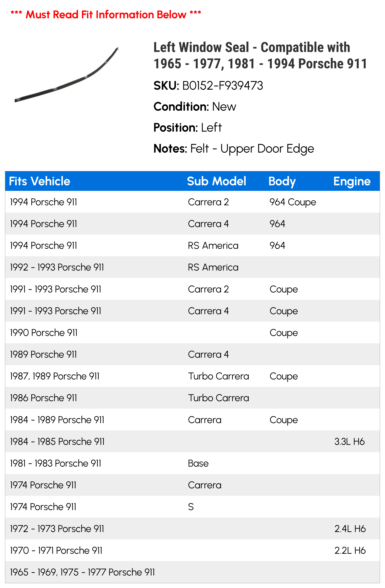Click the red Must Read Fit Information notice
The width and height of the screenshot is (385, 588).
pyautogui.click(x=106, y=14)
